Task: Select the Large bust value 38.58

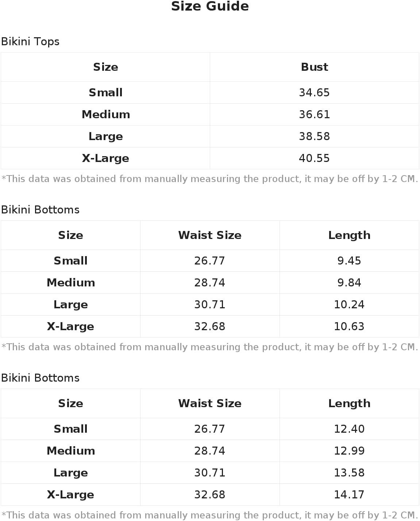Action: [x=314, y=136]
